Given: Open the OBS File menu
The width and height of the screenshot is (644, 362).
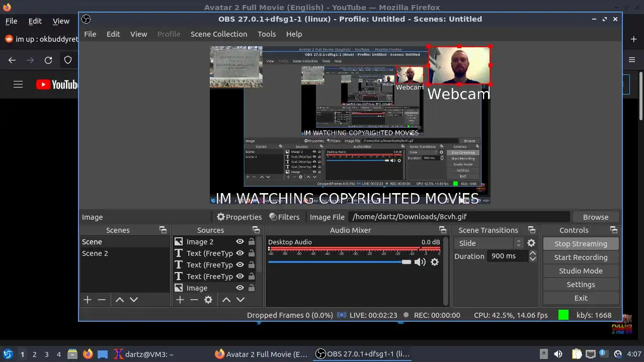Looking at the screenshot, I should click(x=90, y=34).
